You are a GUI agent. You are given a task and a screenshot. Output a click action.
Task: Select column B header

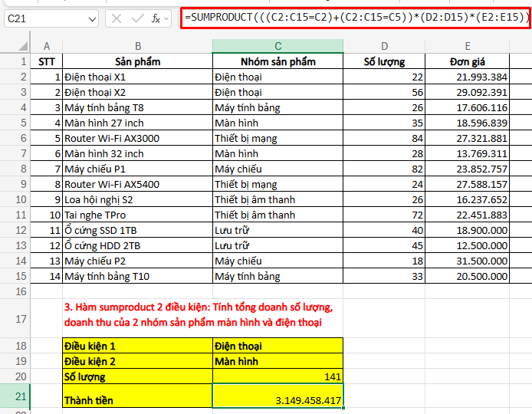[137, 47]
